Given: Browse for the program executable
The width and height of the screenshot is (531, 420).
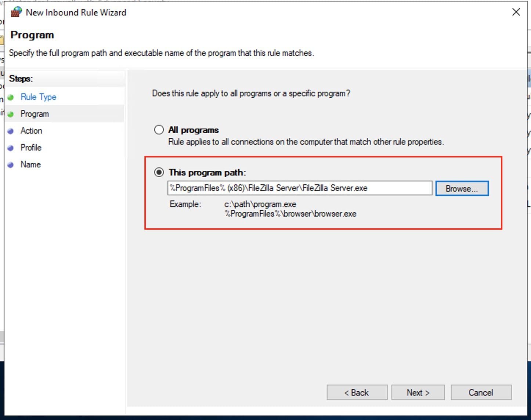Looking at the screenshot, I should point(462,188).
